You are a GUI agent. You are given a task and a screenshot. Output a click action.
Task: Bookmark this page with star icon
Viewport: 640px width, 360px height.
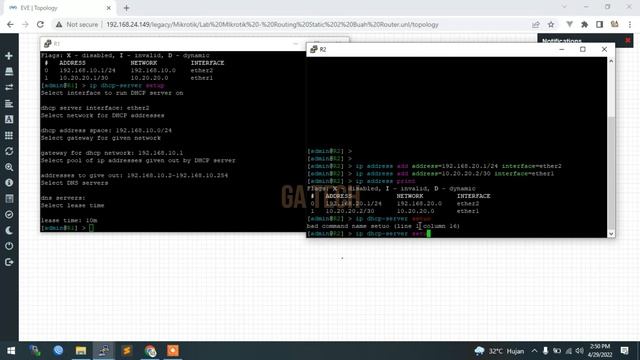pyautogui.click(x=551, y=24)
